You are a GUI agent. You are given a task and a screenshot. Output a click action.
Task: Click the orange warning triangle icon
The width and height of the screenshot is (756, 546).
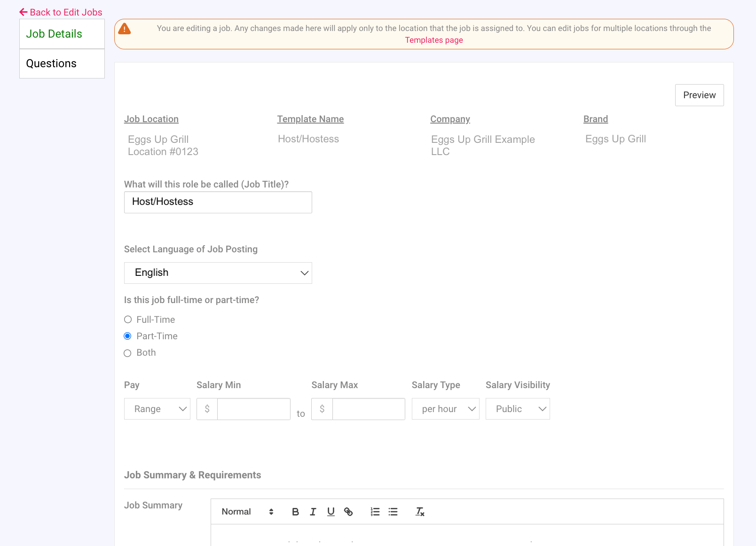pos(125,29)
